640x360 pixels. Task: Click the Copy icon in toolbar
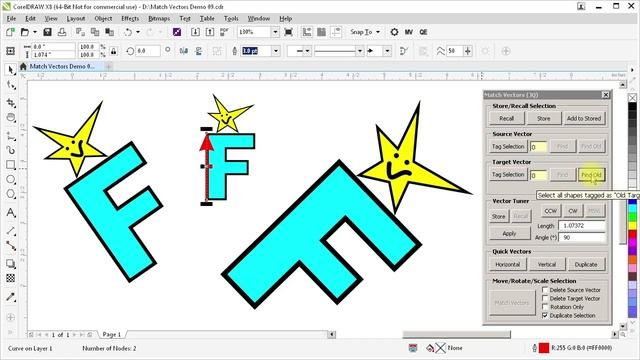tap(95, 32)
